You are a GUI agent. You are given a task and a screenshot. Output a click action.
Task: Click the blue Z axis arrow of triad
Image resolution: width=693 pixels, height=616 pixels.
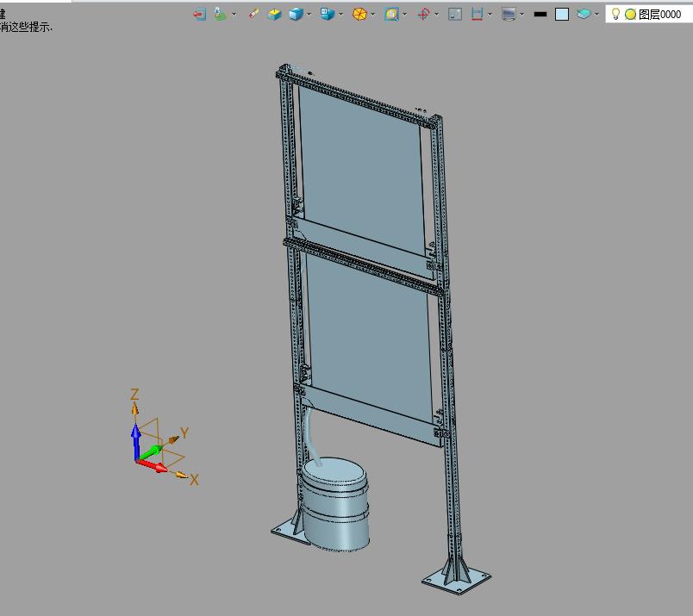point(135,436)
